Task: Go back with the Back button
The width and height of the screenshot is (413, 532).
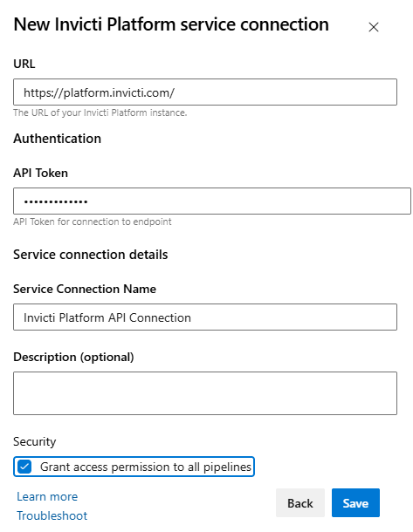Action: point(299,503)
